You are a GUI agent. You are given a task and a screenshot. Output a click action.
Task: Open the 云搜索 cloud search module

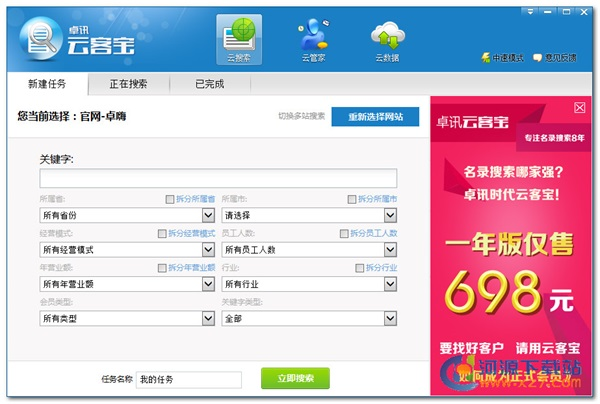pos(239,39)
